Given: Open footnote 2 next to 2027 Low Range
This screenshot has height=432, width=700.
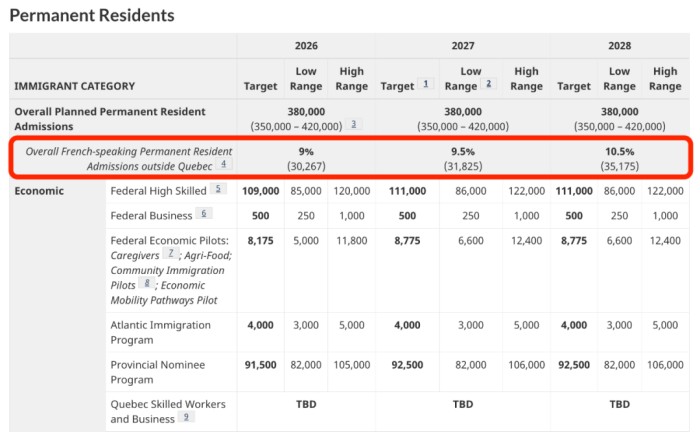Looking at the screenshot, I should 489,85.
